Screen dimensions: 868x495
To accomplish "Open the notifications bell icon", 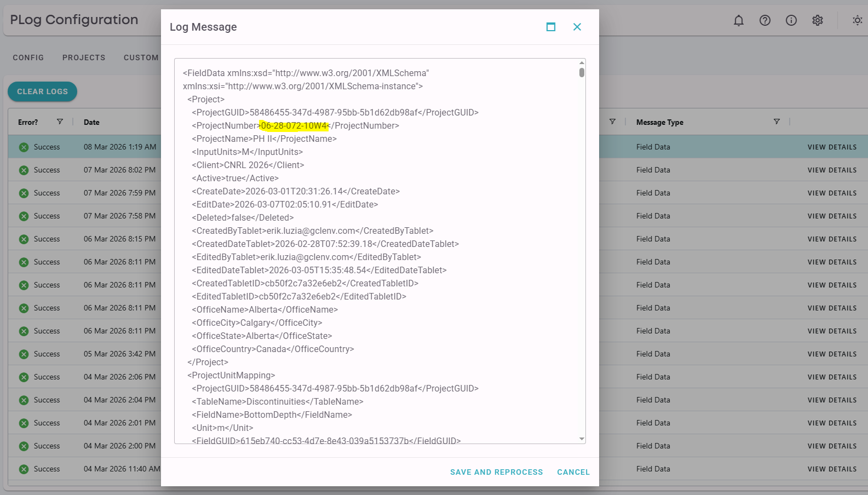I will point(739,21).
